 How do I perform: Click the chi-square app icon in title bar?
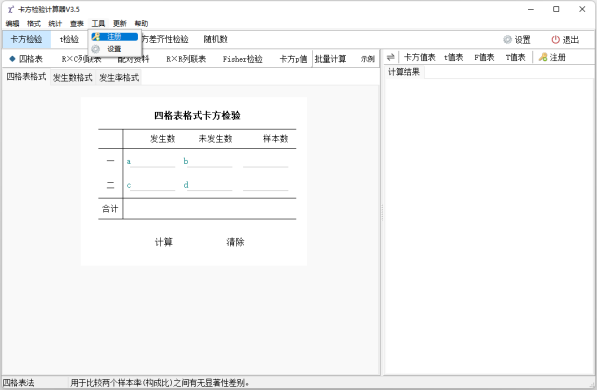11,9
